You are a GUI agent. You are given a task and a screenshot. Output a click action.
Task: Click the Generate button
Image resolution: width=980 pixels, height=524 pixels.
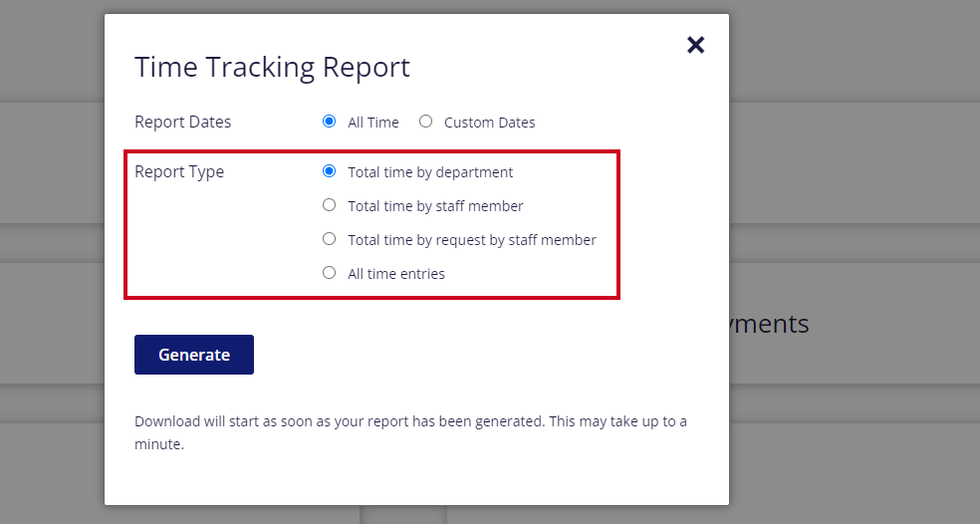pos(194,355)
